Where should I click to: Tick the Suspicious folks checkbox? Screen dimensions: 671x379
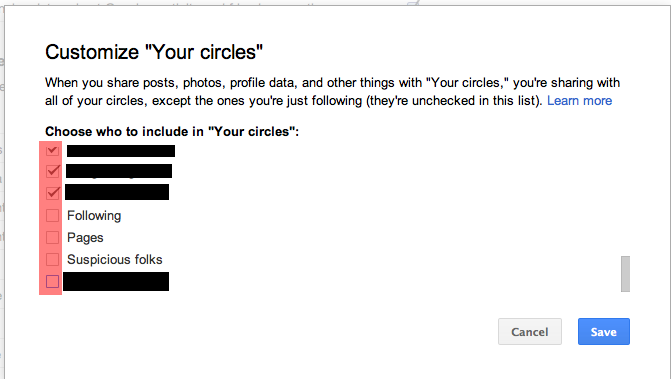pyautogui.click(x=52, y=259)
